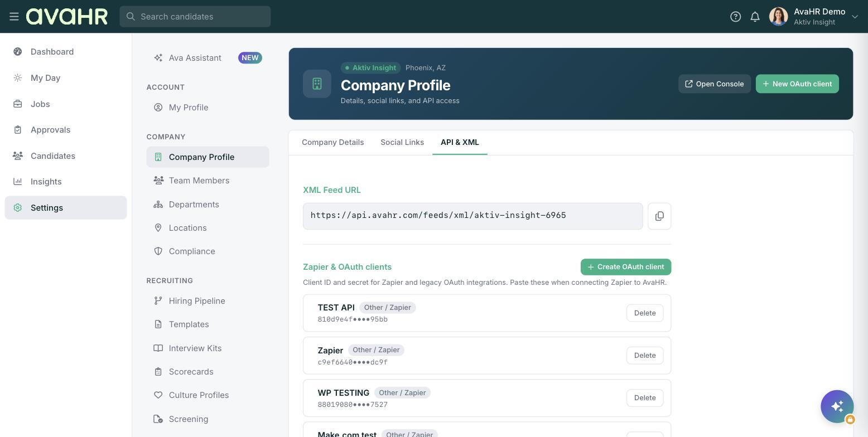Select the API & XML tab

pyautogui.click(x=460, y=143)
